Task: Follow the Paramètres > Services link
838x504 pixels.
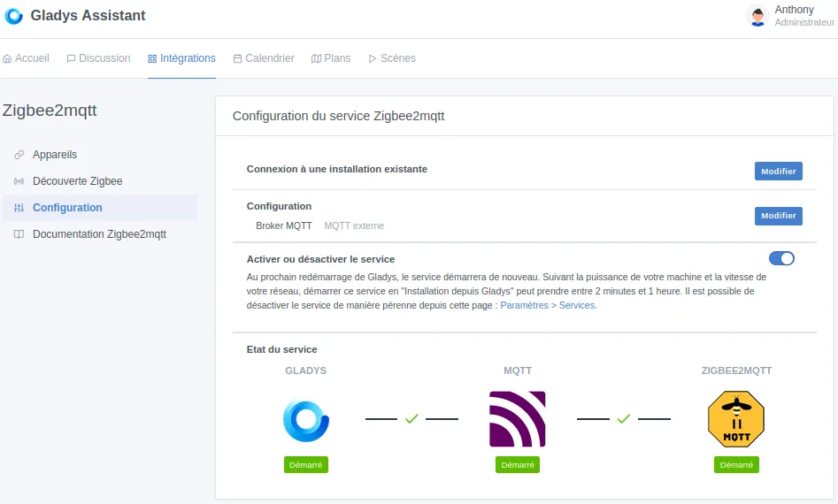Action: pos(547,305)
